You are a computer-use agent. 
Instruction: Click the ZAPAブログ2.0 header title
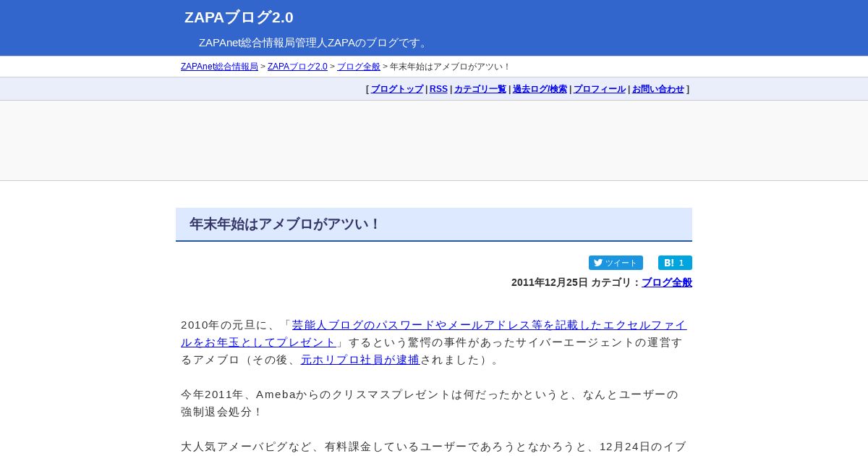239,17
